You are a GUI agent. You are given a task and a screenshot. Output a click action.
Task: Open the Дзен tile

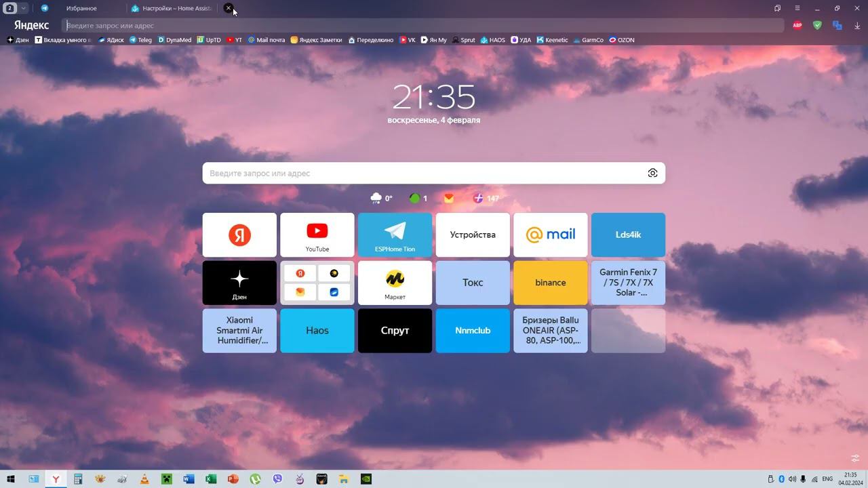(239, 283)
